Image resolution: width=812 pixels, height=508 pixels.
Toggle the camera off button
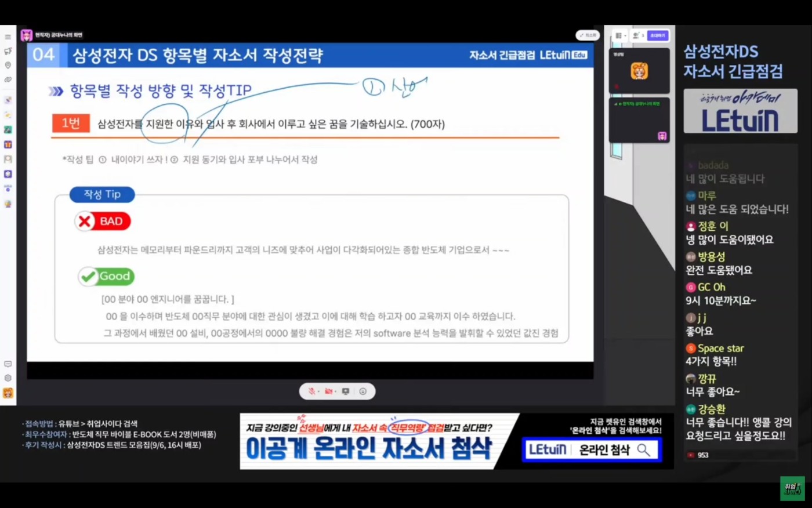pyautogui.click(x=329, y=391)
